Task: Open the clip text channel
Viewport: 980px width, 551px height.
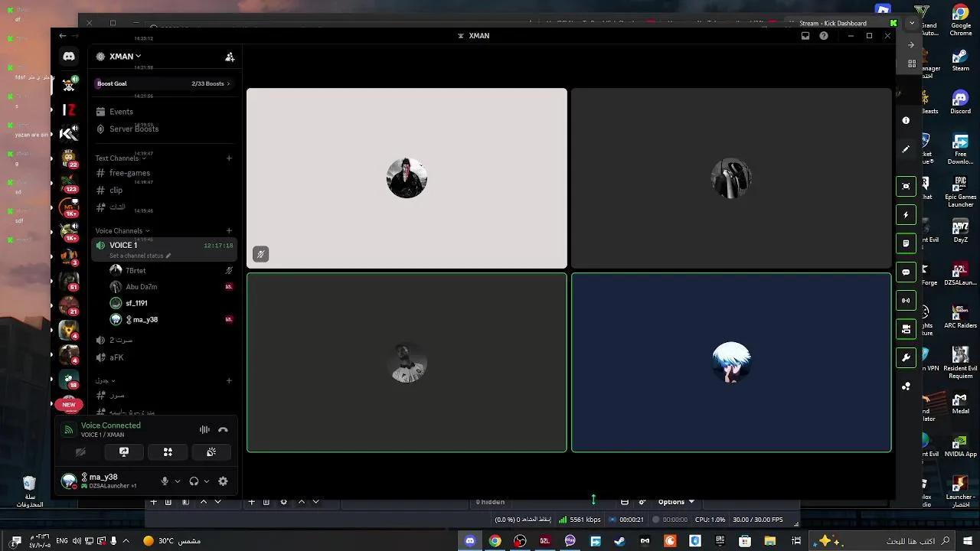Action: click(x=116, y=191)
